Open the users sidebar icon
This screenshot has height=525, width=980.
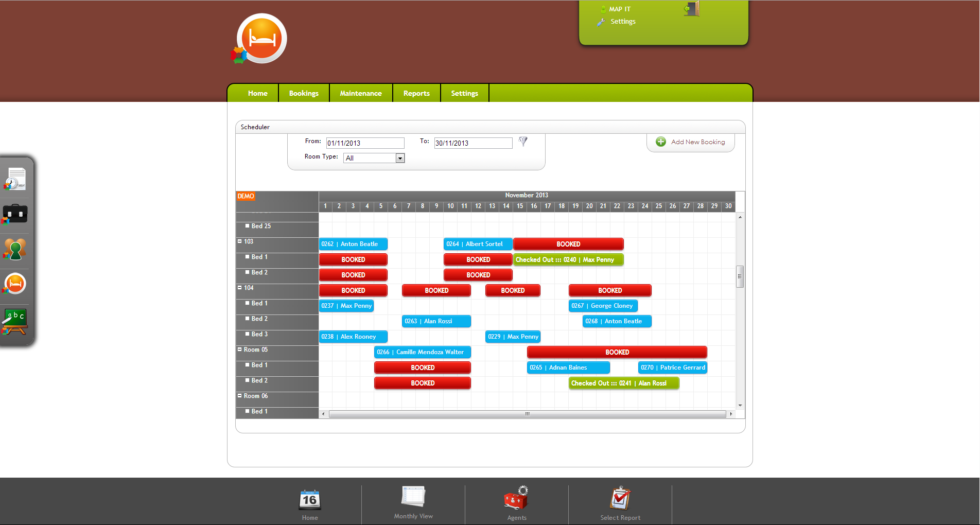[14, 249]
